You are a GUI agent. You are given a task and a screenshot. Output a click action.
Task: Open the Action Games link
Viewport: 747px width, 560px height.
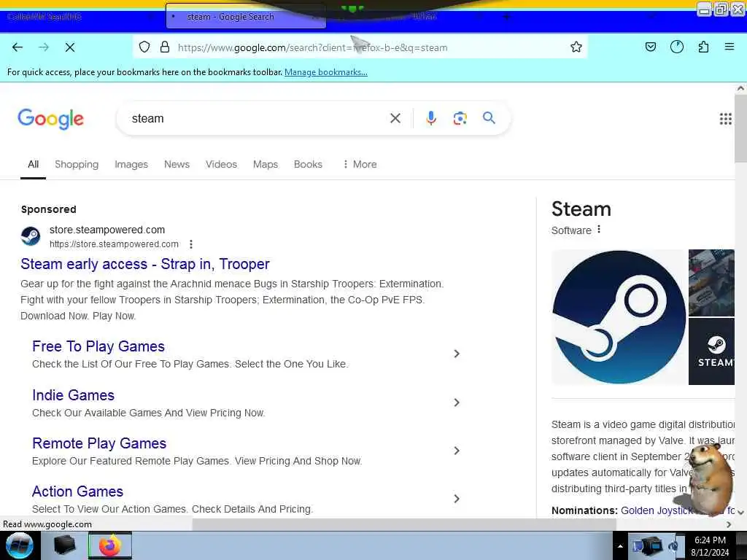tap(77, 491)
